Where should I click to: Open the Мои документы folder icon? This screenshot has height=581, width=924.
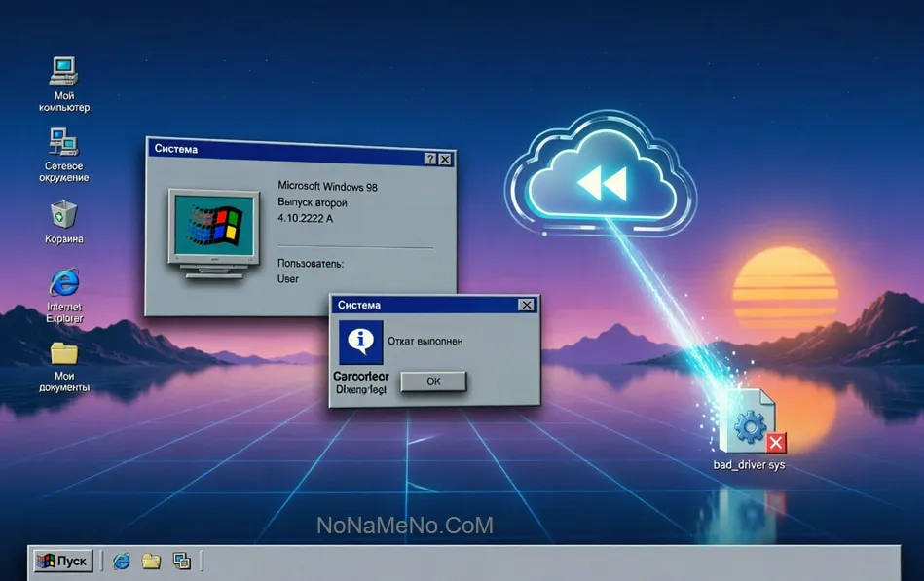coord(64,367)
